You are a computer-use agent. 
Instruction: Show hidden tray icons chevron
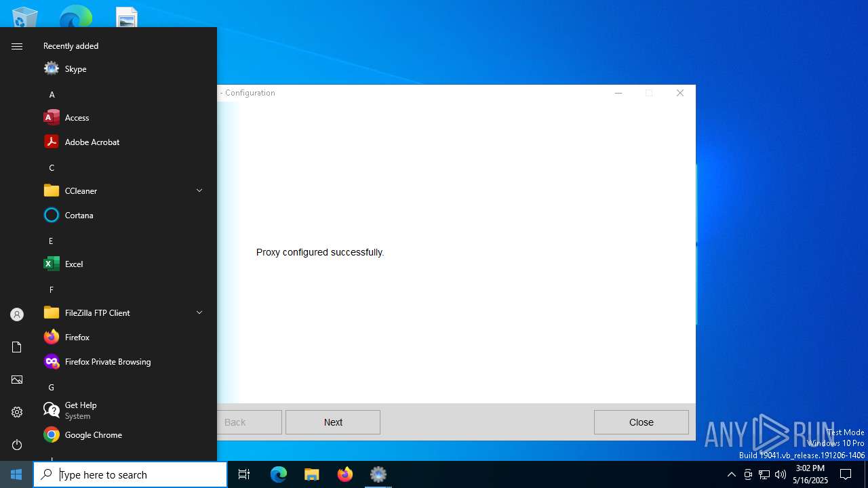pyautogui.click(x=731, y=474)
